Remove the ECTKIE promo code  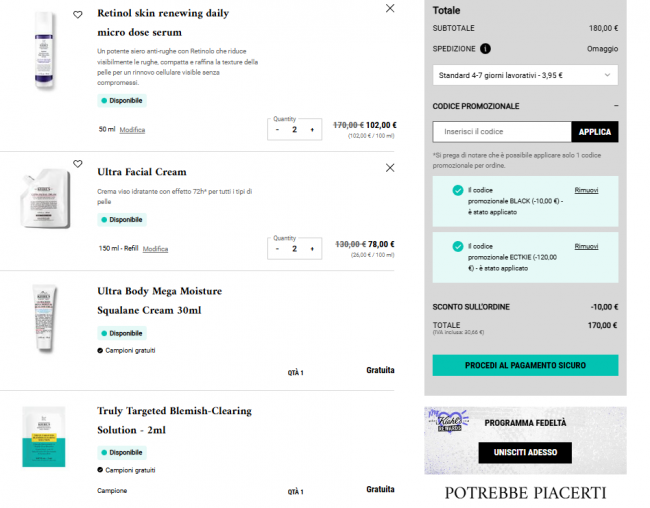point(586,246)
